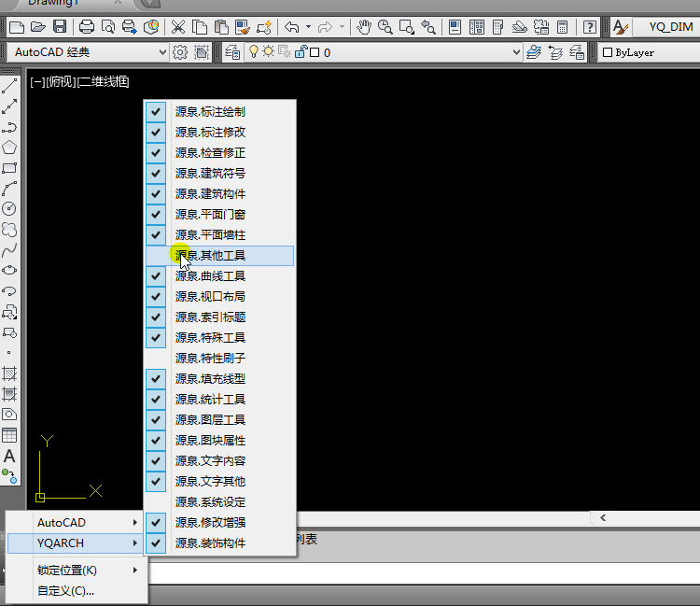Uncheck 源泉.平面墙柱 toolbar

(x=219, y=235)
